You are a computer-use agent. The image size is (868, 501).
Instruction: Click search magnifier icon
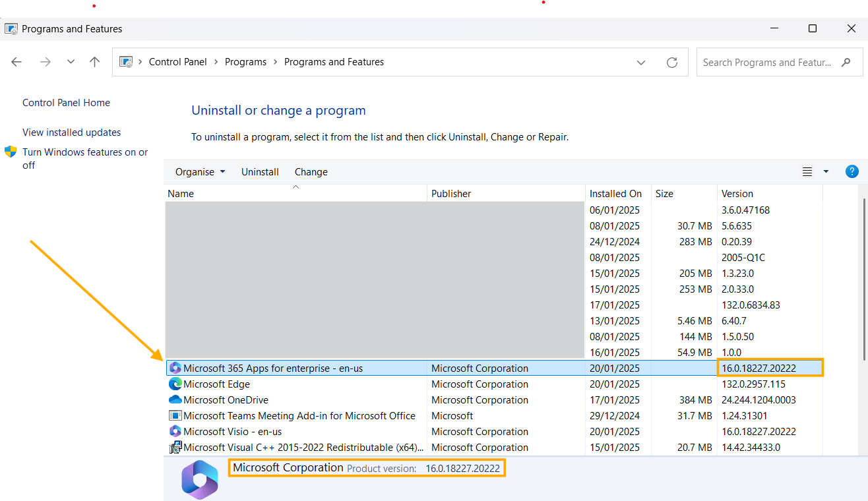846,62
